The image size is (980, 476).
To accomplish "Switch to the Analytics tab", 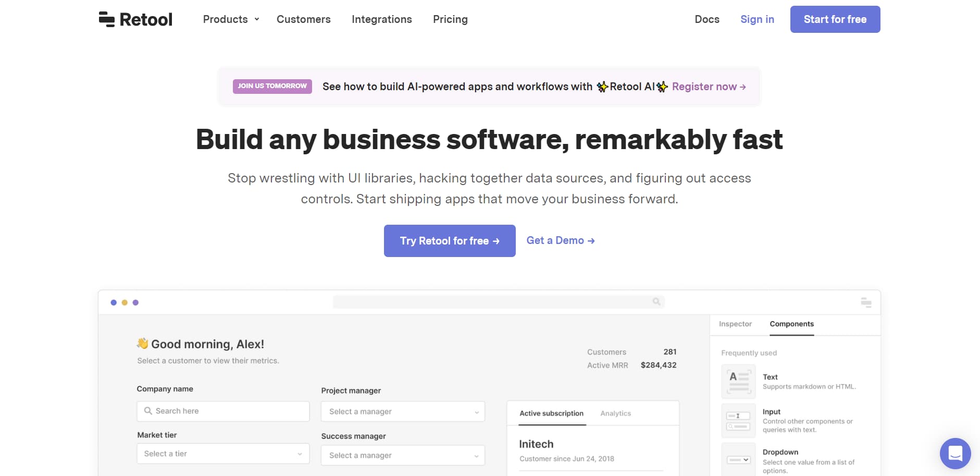I will tap(615, 413).
